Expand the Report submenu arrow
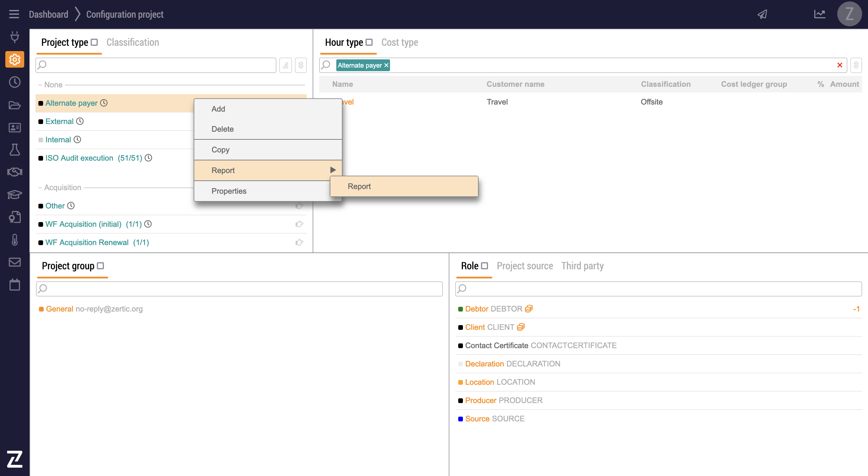This screenshot has height=476, width=868. click(x=332, y=170)
